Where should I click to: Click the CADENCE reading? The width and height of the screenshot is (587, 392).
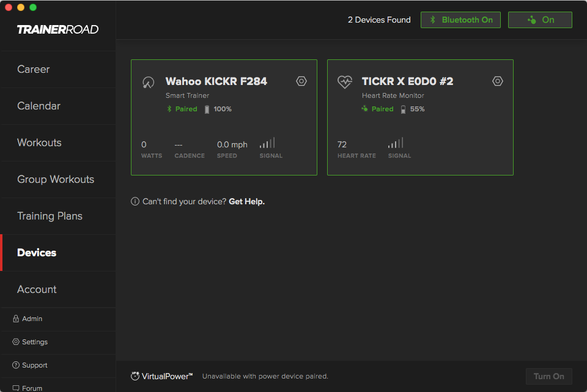[x=190, y=149]
